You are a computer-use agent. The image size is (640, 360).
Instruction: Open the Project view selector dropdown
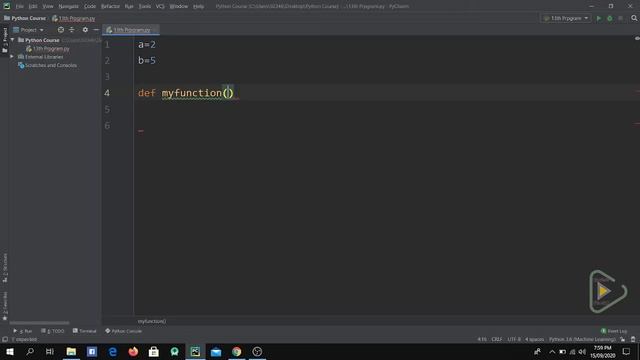pyautogui.click(x=28, y=30)
